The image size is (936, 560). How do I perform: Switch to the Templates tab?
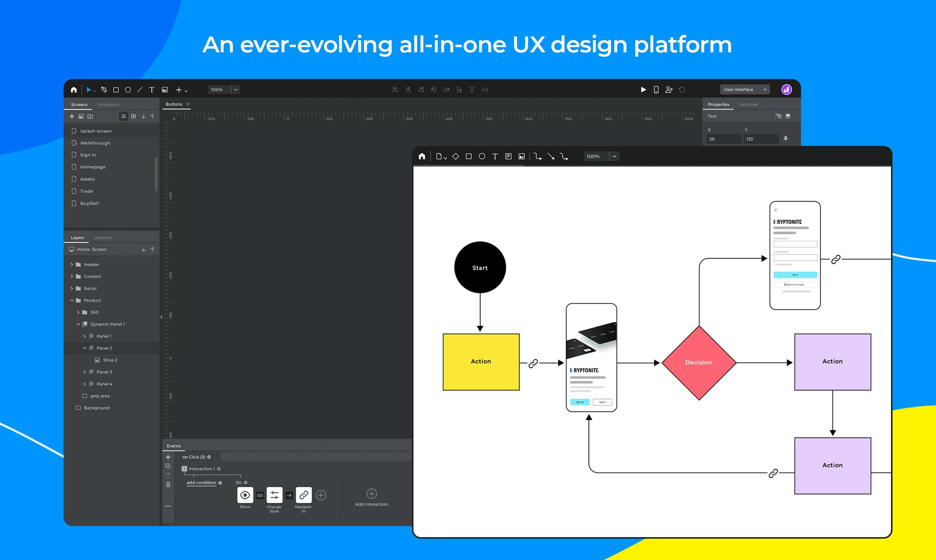[108, 105]
